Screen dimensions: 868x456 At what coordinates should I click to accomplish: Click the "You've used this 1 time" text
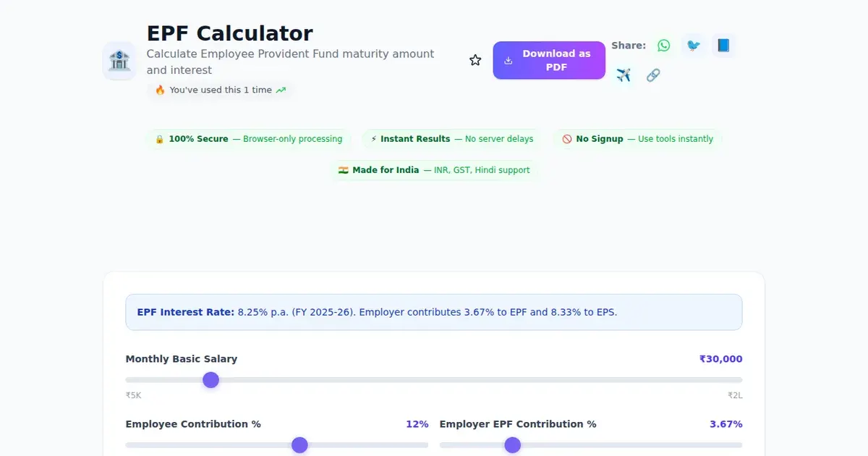tap(221, 90)
